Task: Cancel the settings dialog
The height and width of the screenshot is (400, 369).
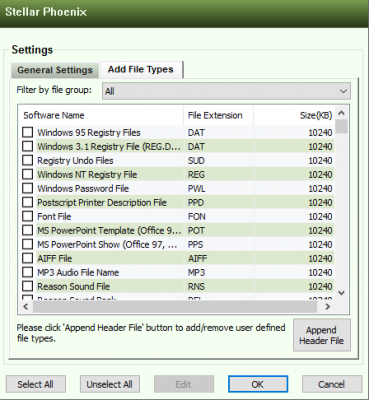Action: tap(332, 384)
